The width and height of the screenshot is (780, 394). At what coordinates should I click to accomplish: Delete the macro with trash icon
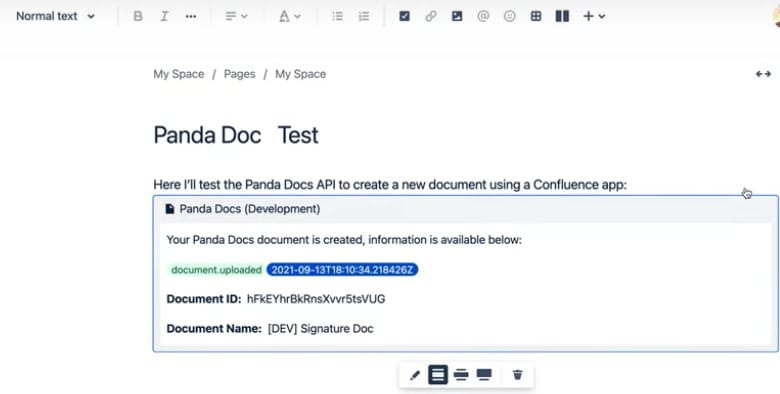(517, 375)
